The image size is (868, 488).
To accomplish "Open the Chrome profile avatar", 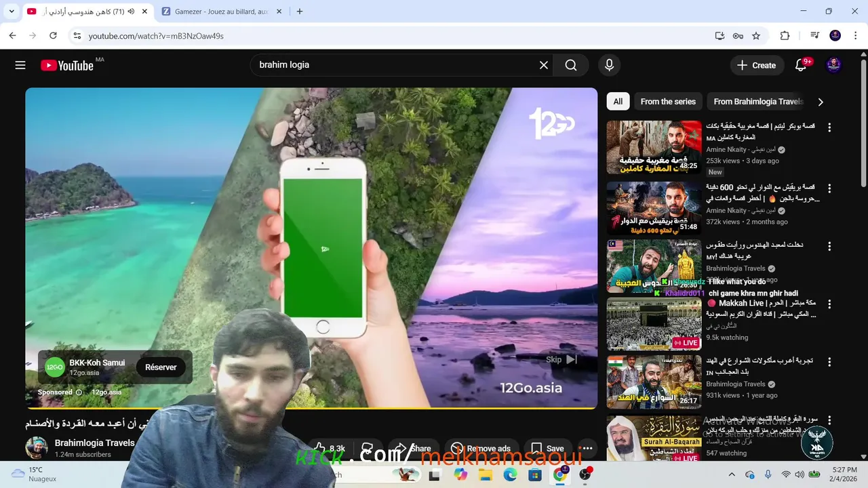I will pyautogui.click(x=835, y=36).
